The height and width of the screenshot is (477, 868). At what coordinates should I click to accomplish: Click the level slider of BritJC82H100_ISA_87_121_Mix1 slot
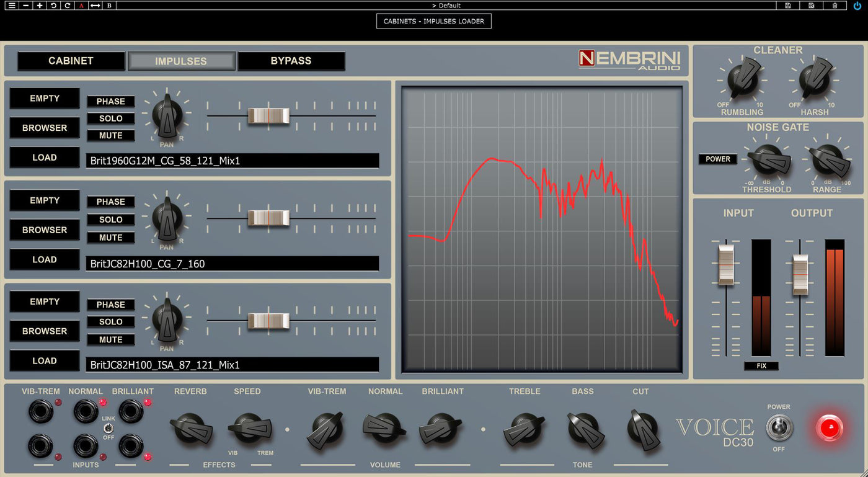coord(268,320)
